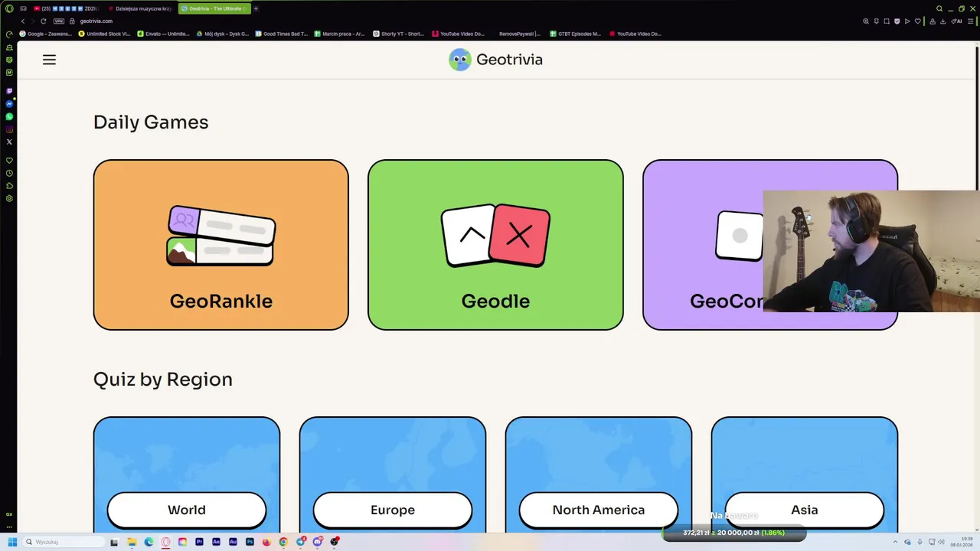Click the taskbar search box Wyszukaj
The width and height of the screenshot is (980, 551).
coord(64,542)
